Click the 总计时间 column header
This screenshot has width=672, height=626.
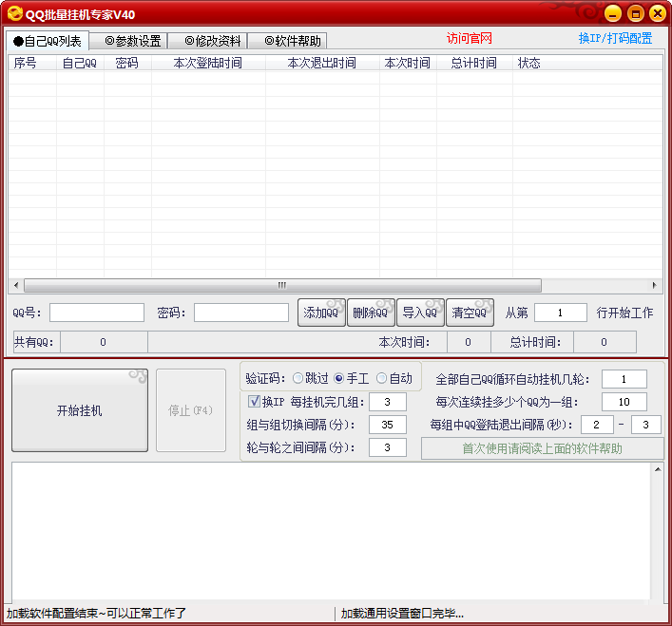tap(474, 63)
